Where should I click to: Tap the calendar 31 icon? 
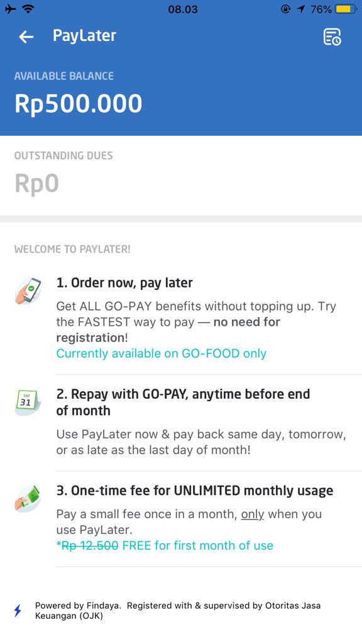pyautogui.click(x=28, y=402)
